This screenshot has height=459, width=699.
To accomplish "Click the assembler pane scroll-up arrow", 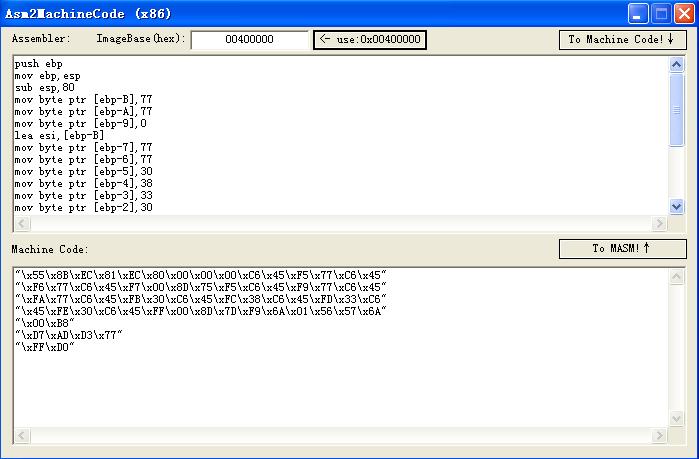I will 676,65.
